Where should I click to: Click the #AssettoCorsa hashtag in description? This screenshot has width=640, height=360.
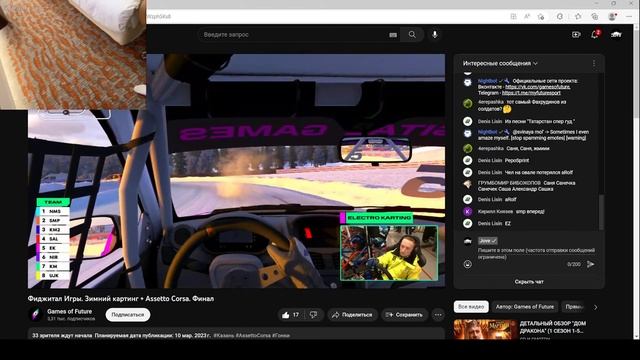[253, 336]
